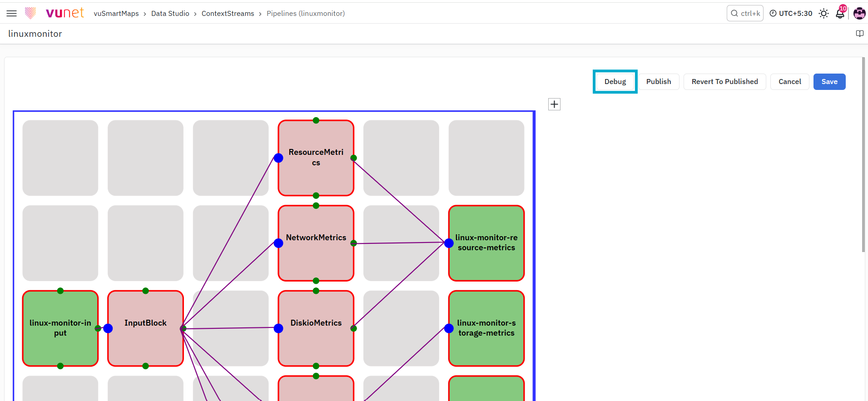Click the plus icon to add block
The image size is (868, 401).
click(554, 104)
